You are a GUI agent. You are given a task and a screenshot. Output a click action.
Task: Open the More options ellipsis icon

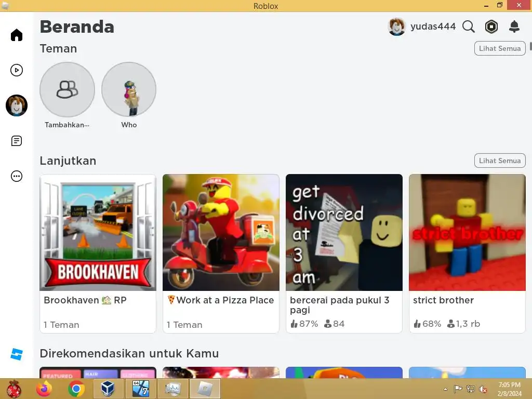[16, 176]
